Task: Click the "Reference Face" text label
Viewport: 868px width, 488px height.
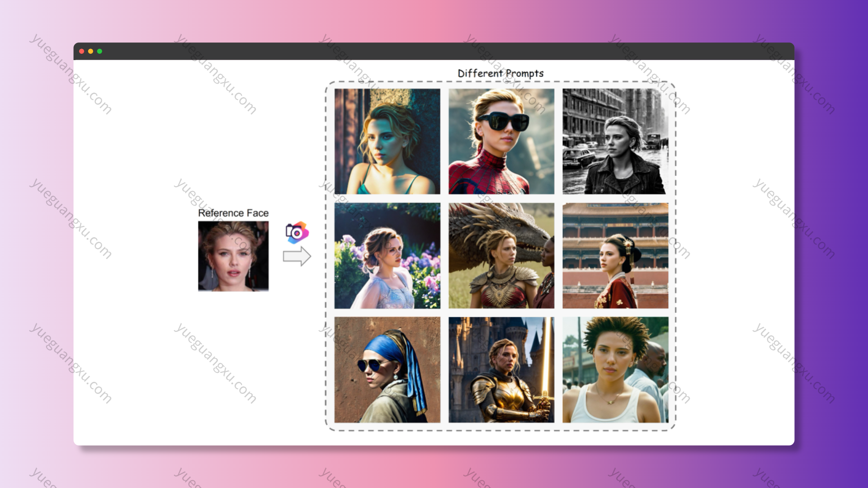Action: (233, 213)
